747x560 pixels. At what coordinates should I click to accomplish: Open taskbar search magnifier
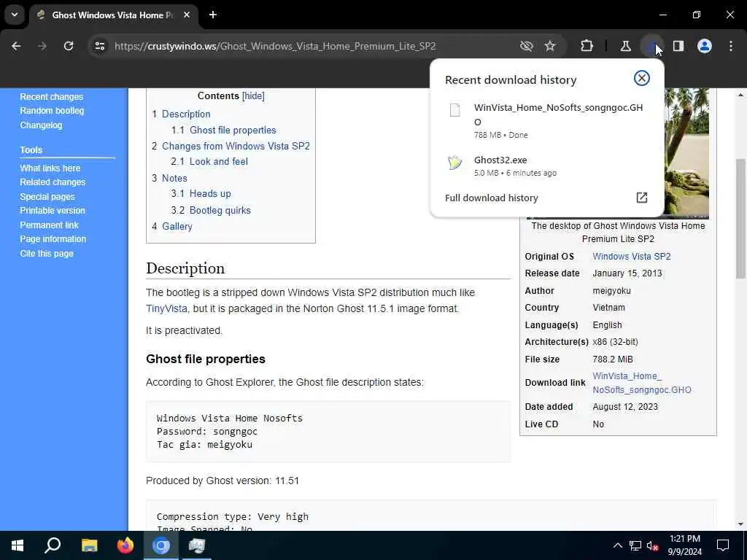coord(53,545)
